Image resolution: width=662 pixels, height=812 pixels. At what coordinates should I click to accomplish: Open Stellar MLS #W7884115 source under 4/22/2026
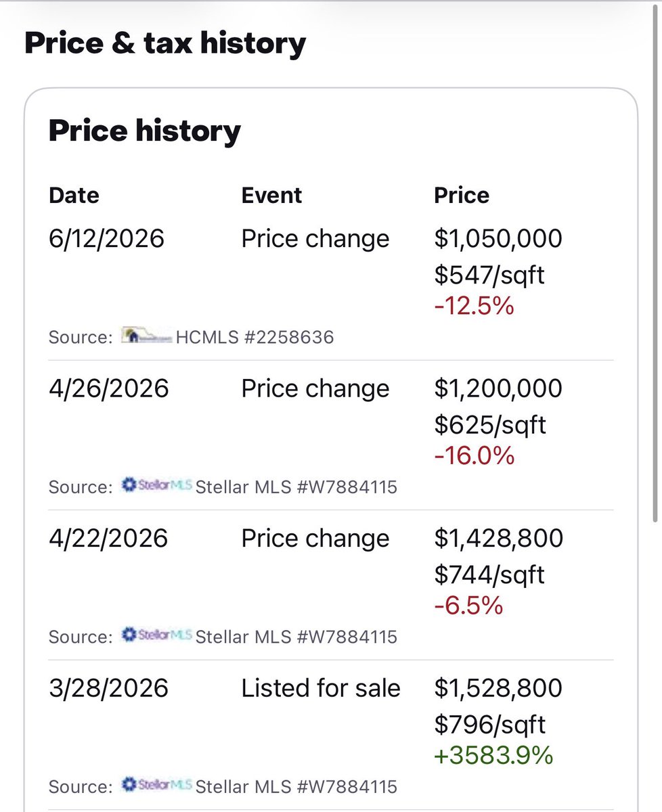coord(296,637)
